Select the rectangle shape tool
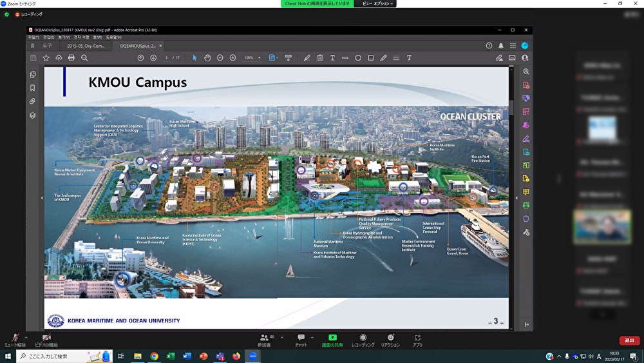 click(370, 58)
